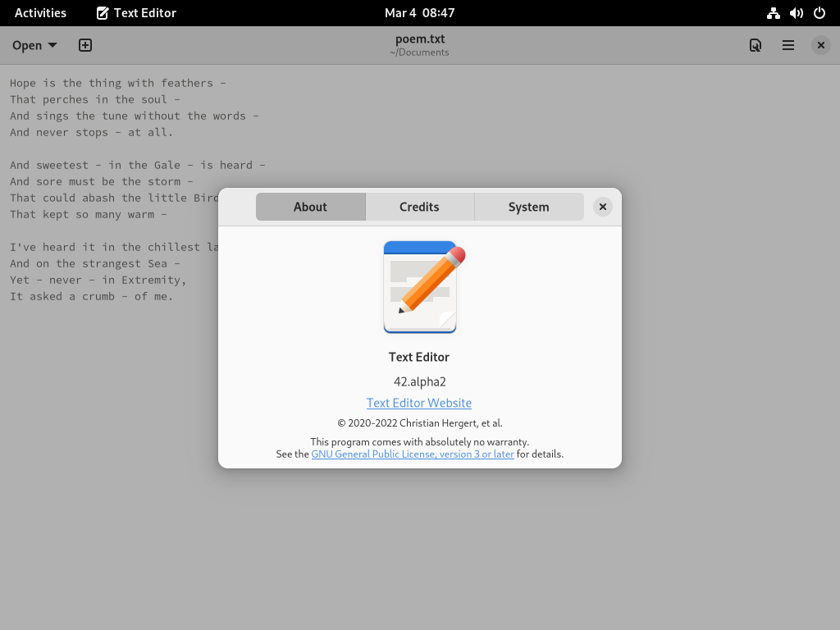The width and height of the screenshot is (840, 630).
Task: Click the line 'That kept so many warm'
Action: coord(89,214)
